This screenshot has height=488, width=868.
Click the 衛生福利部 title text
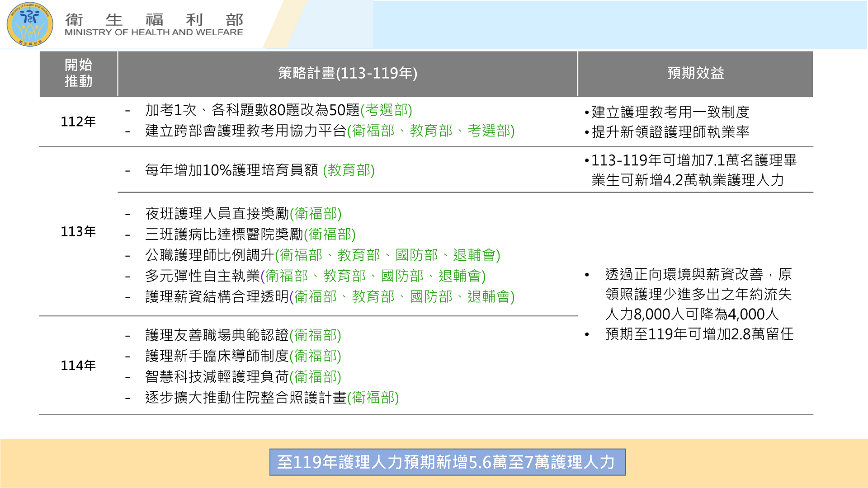tap(154, 19)
